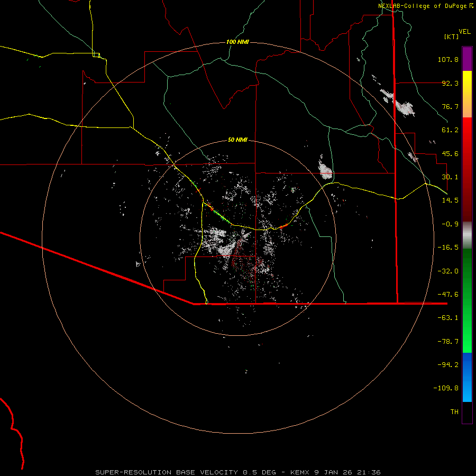The width and height of the screenshot is (476, 476).
Task: Click the -78.7 legend value
Action: [x=448, y=342]
